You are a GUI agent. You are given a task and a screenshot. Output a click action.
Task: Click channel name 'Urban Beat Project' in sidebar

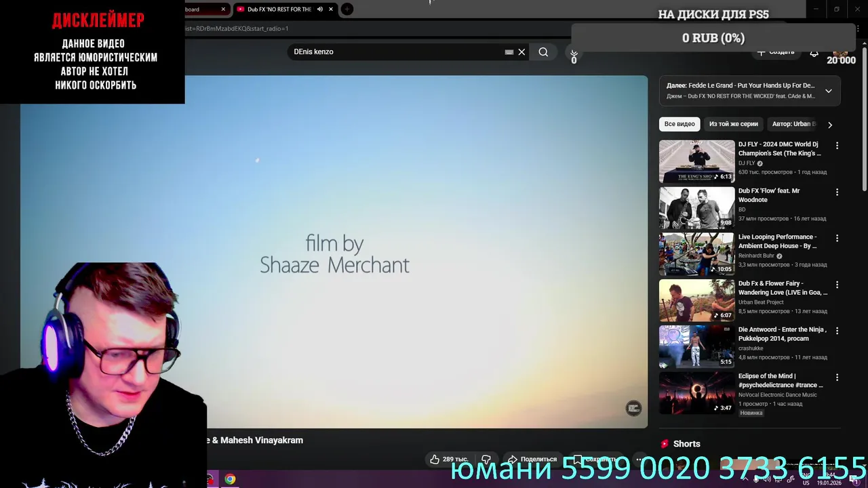tap(761, 302)
